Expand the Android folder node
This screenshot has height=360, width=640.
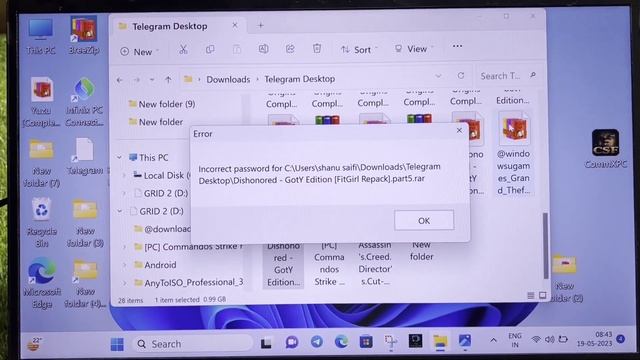point(124,265)
